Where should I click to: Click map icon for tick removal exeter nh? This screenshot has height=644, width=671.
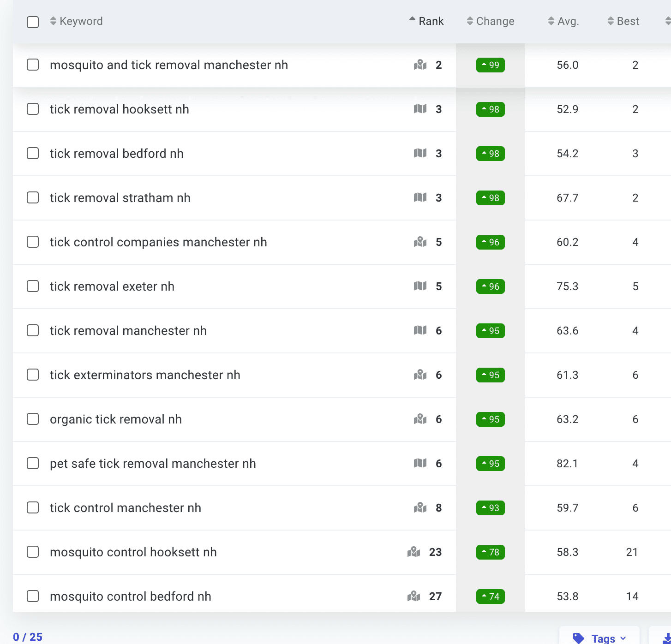click(x=420, y=286)
